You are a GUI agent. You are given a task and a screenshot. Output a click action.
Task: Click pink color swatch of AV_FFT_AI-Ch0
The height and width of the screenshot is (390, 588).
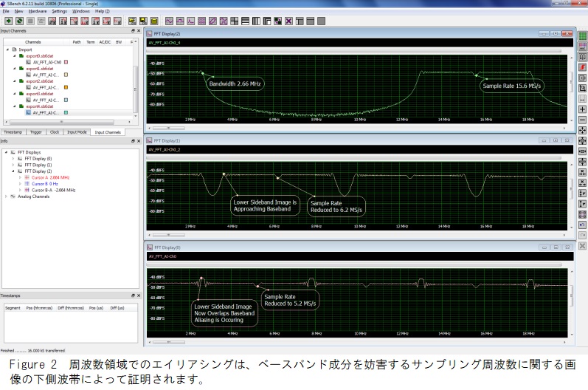pyautogui.click(x=66, y=62)
